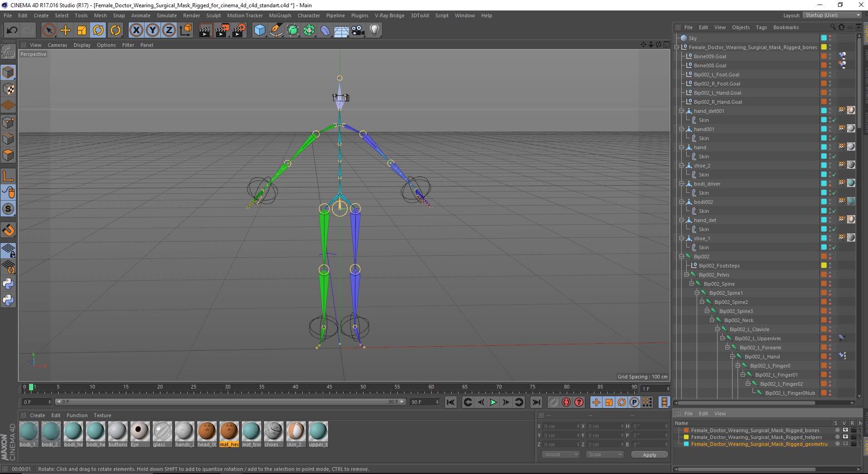Click the Undo arrow icon
Viewport: 868px width, 474px height.
coord(12,30)
